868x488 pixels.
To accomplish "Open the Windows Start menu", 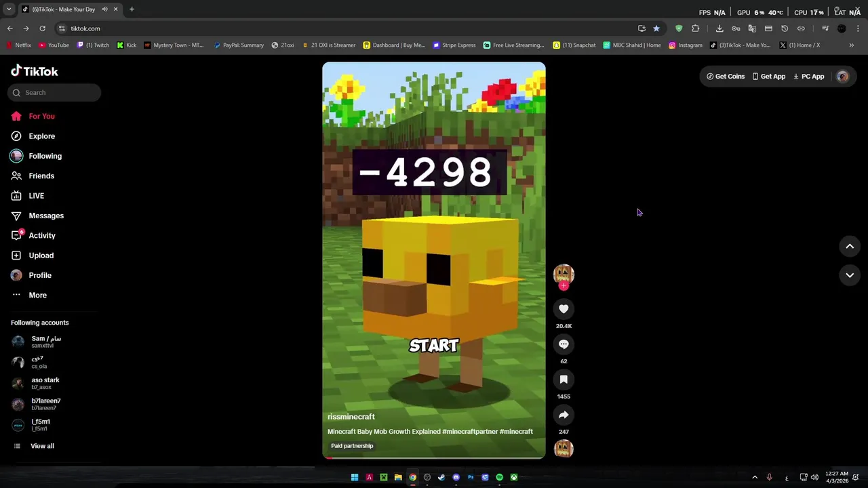I will click(354, 477).
